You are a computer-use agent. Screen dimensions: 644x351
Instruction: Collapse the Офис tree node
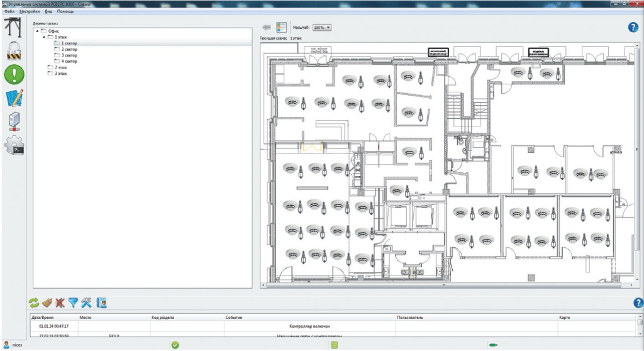pos(38,31)
